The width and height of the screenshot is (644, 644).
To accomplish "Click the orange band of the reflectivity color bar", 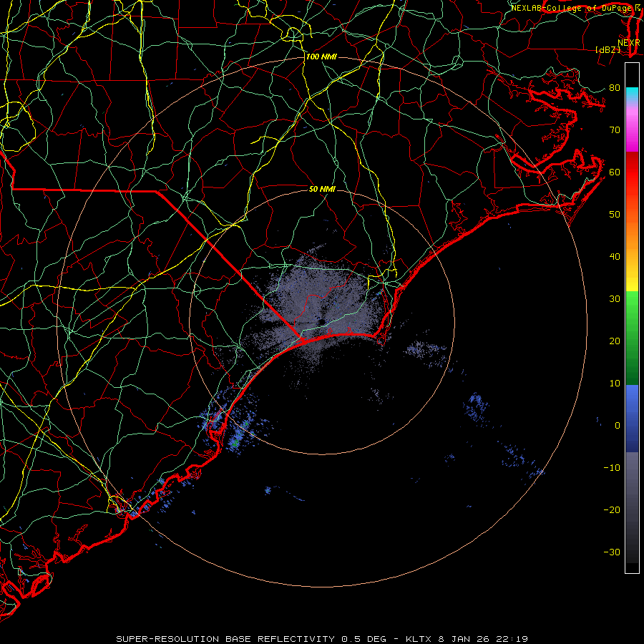I will click(x=632, y=234).
